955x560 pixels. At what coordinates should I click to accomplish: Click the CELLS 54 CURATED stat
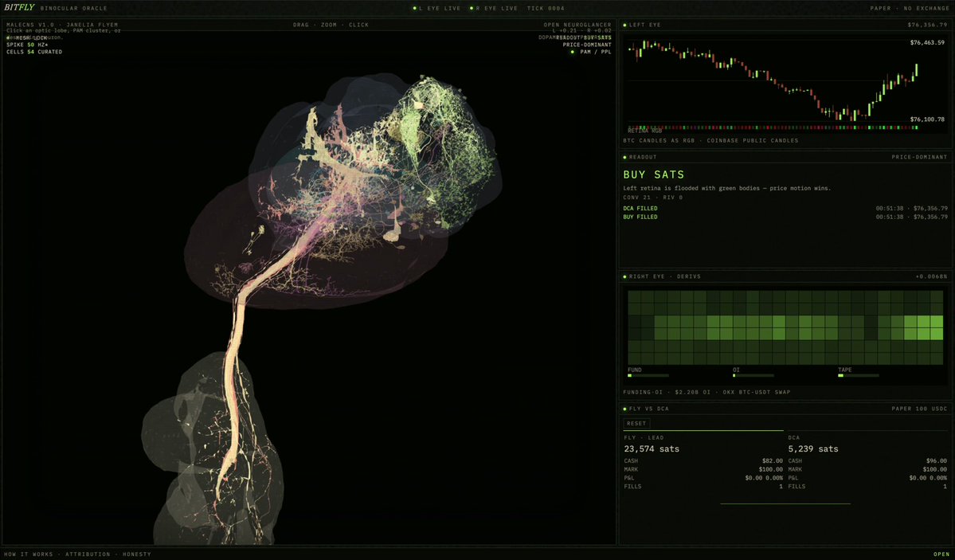click(34, 53)
